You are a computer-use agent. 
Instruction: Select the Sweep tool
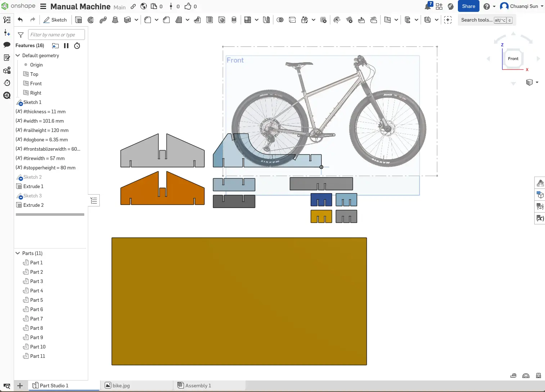[103, 20]
